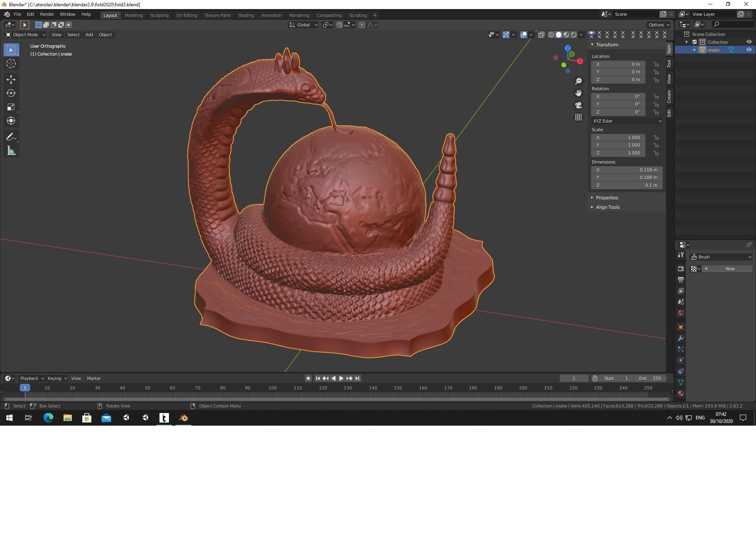
Task: Switch to Rendered viewport shading
Action: click(574, 35)
